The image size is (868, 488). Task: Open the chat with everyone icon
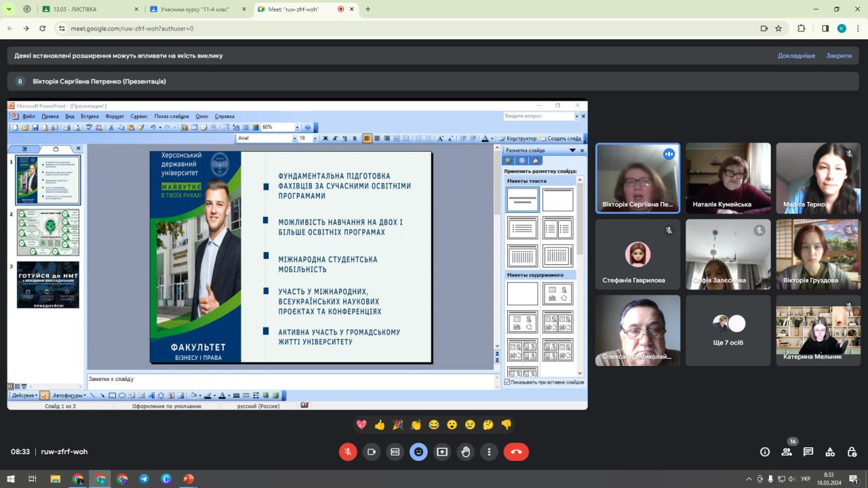[808, 452]
